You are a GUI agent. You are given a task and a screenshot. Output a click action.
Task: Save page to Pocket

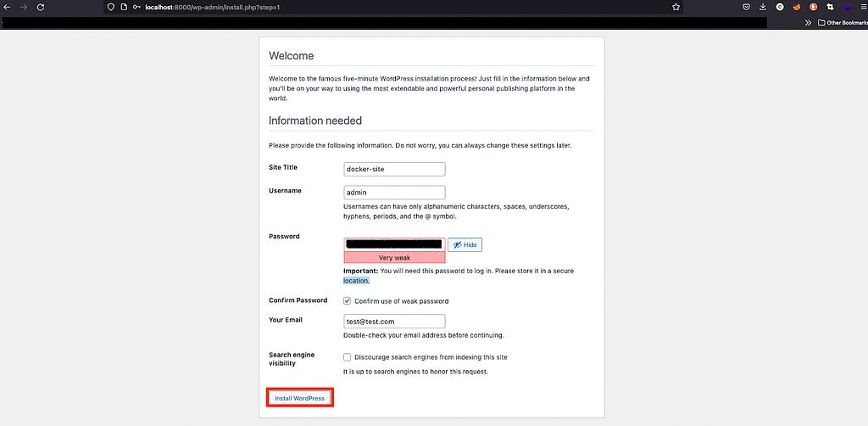click(747, 7)
